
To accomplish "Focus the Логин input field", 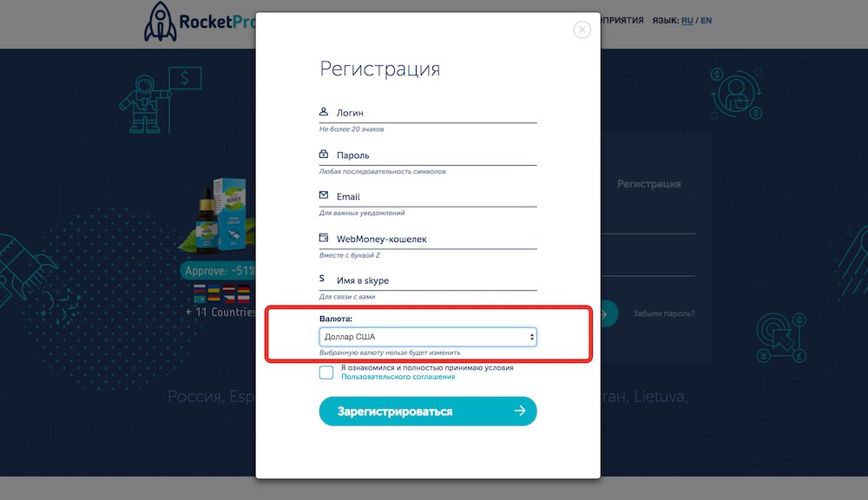I will point(434,113).
